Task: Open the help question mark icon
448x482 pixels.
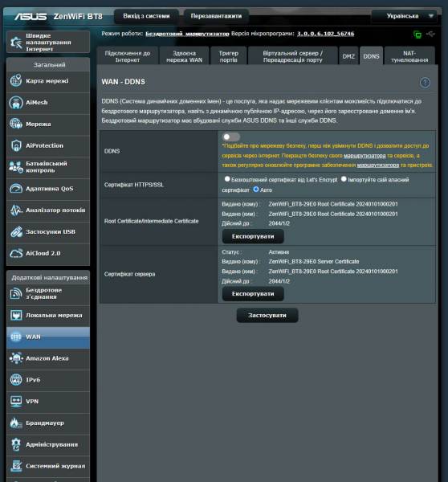Action: click(x=425, y=83)
